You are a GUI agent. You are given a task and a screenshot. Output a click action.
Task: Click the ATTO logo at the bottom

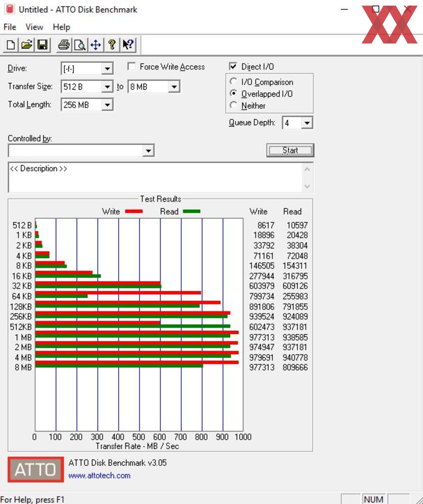point(36,469)
